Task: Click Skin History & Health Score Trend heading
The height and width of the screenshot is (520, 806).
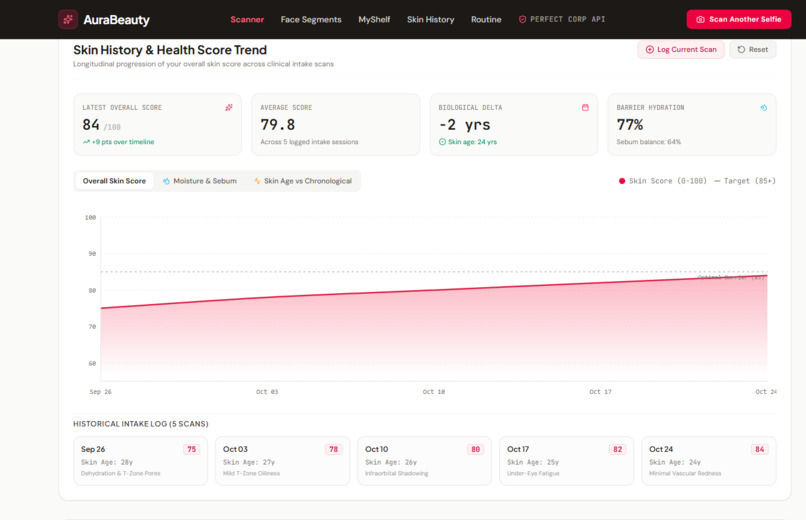Action: [x=170, y=50]
